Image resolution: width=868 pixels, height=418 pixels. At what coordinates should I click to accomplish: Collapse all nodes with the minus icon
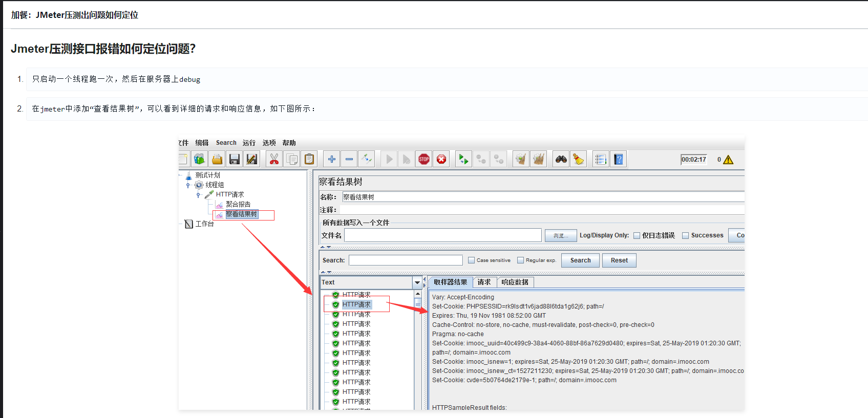349,159
